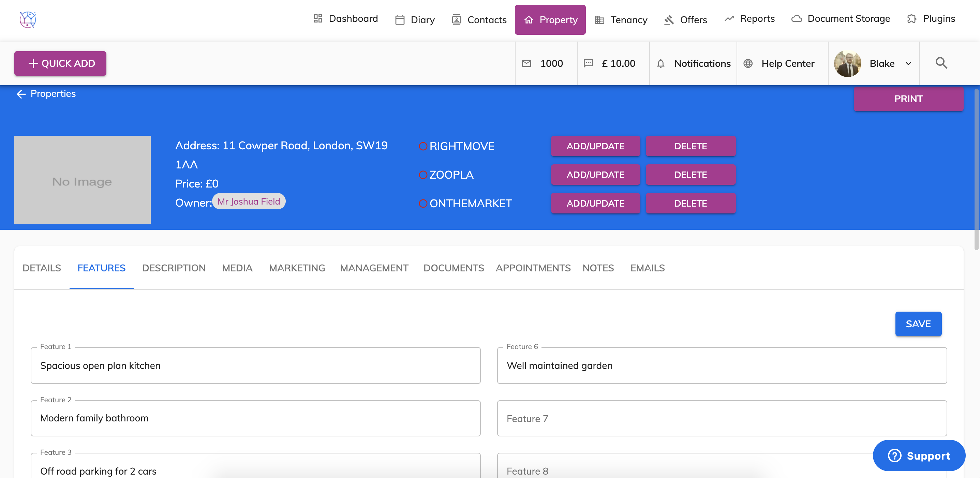Click the search magnifier icon
Screen dimensions: 980x478
(941, 63)
